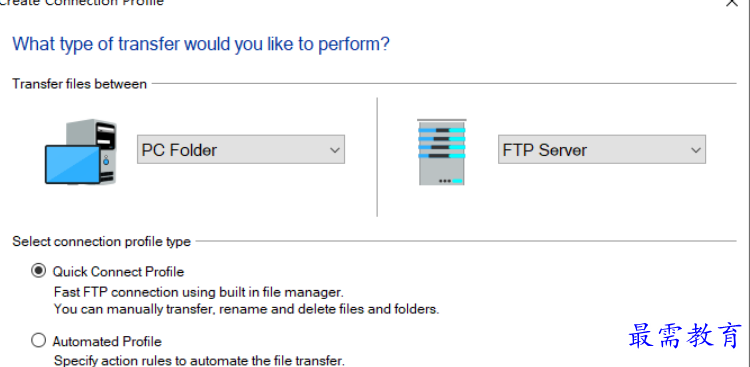
Task: Click the Quick Connect Profile label text
Action: tap(118, 272)
